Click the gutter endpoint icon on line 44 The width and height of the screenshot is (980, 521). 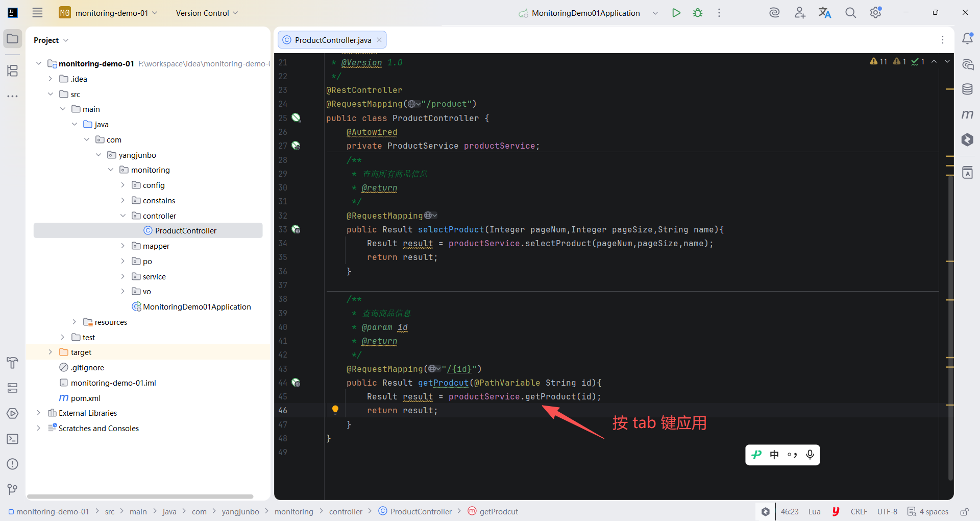(296, 382)
